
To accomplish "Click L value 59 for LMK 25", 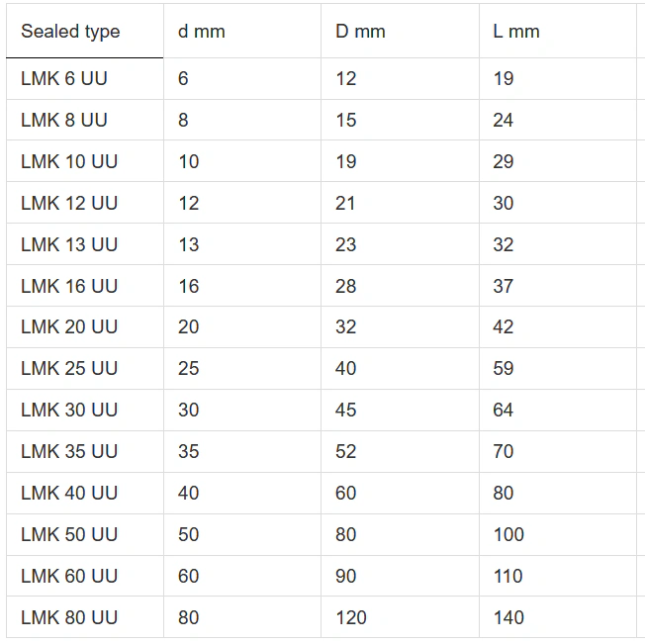I will pos(504,368).
